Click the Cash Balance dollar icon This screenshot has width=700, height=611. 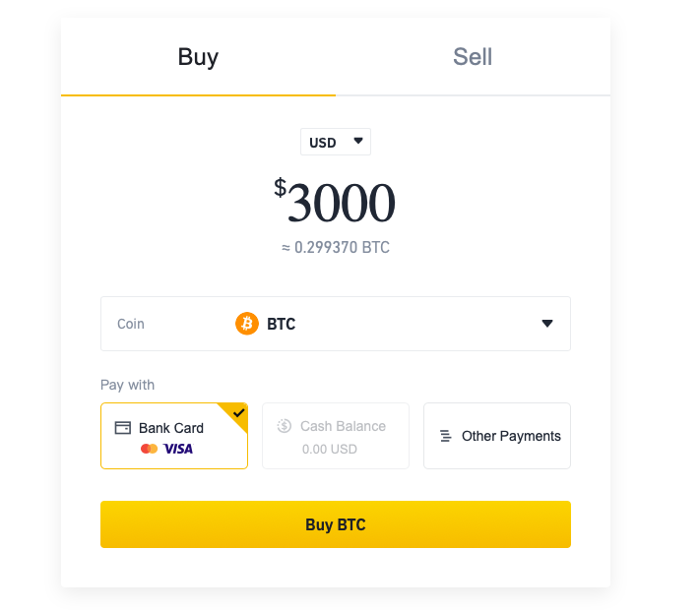285,426
